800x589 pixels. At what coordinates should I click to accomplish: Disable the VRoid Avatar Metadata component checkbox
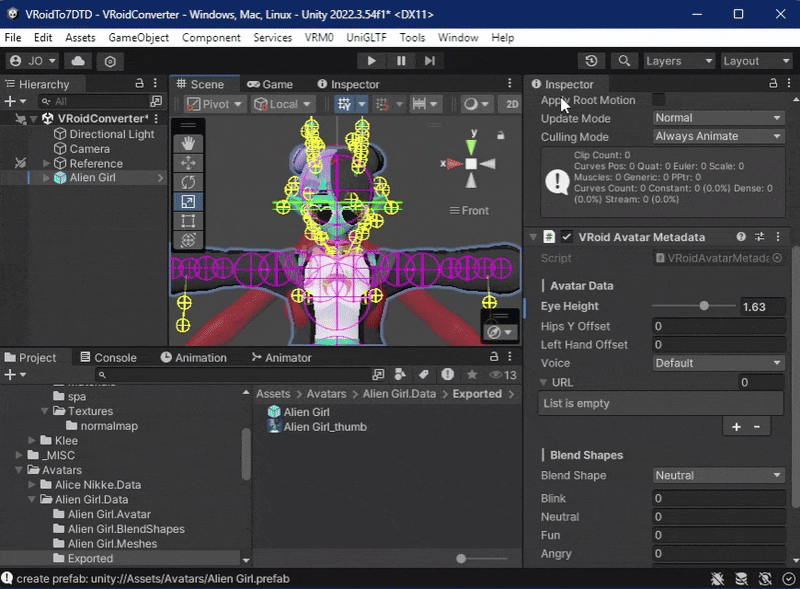pos(566,237)
